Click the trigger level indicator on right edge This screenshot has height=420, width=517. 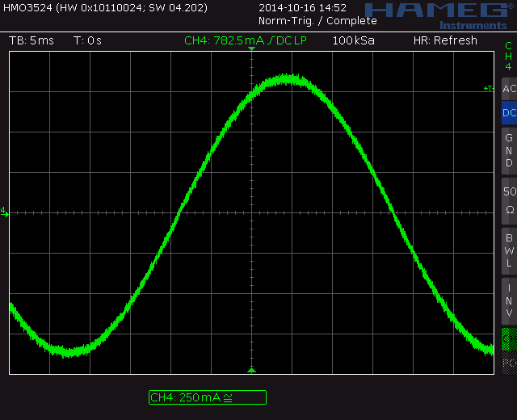[x=488, y=88]
